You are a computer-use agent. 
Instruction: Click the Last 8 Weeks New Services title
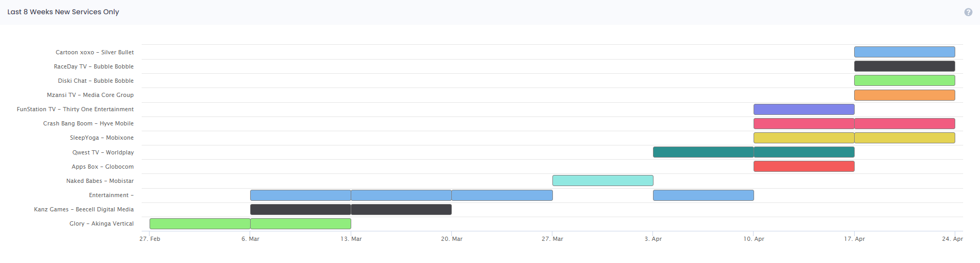[x=63, y=12]
